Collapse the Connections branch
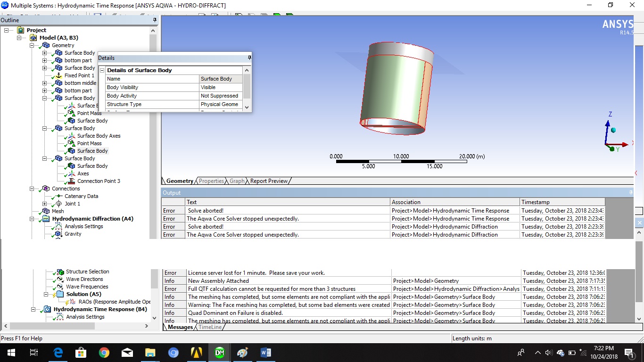Viewport: 644px width, 362px height. coord(32,189)
